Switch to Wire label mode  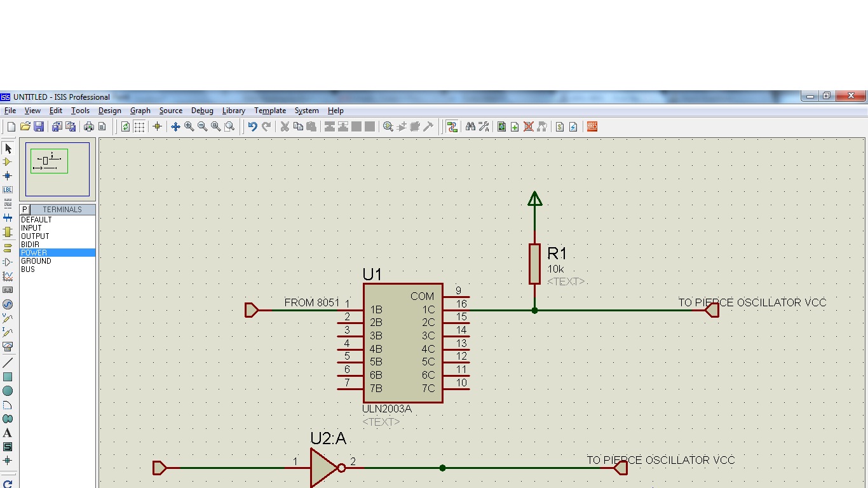8,190
